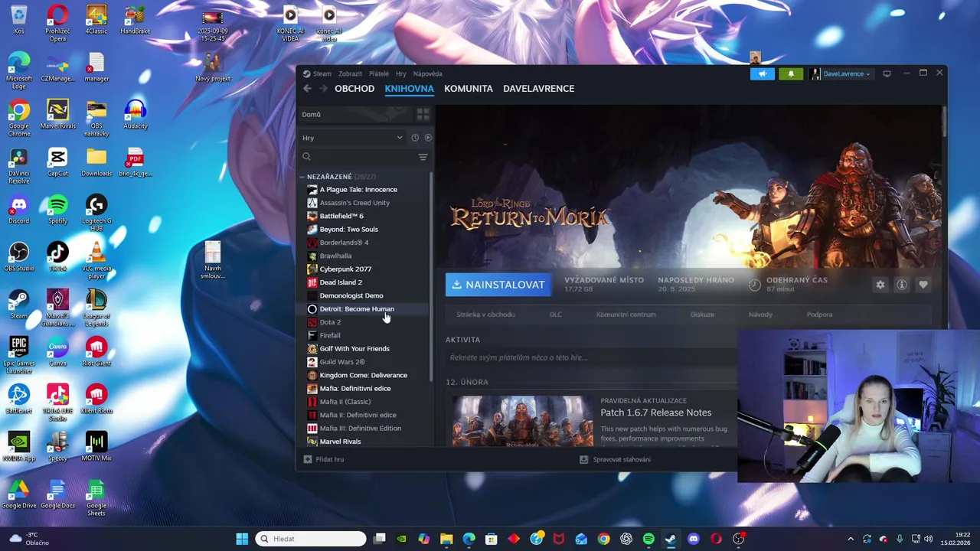Add Return to Moria to favorites heart

[x=923, y=285]
